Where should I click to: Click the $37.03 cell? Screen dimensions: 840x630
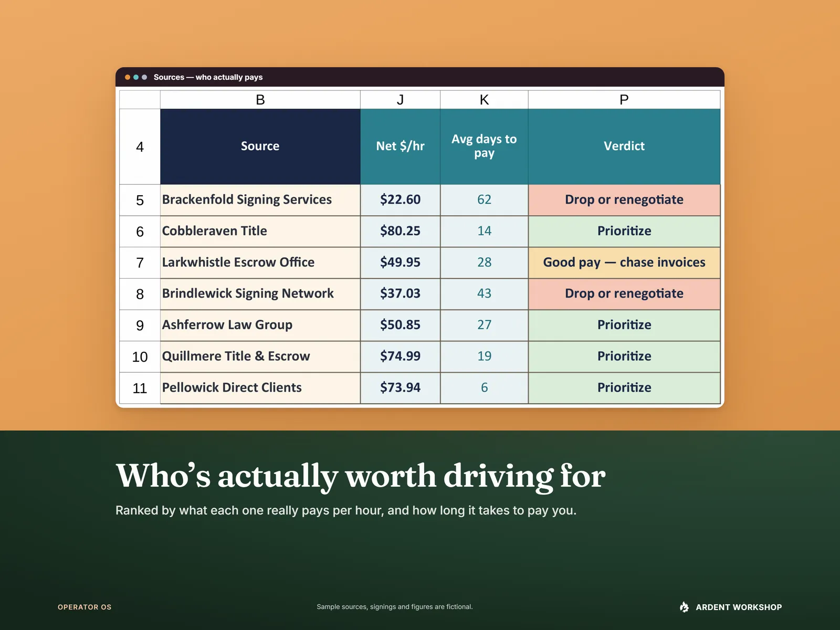(400, 294)
